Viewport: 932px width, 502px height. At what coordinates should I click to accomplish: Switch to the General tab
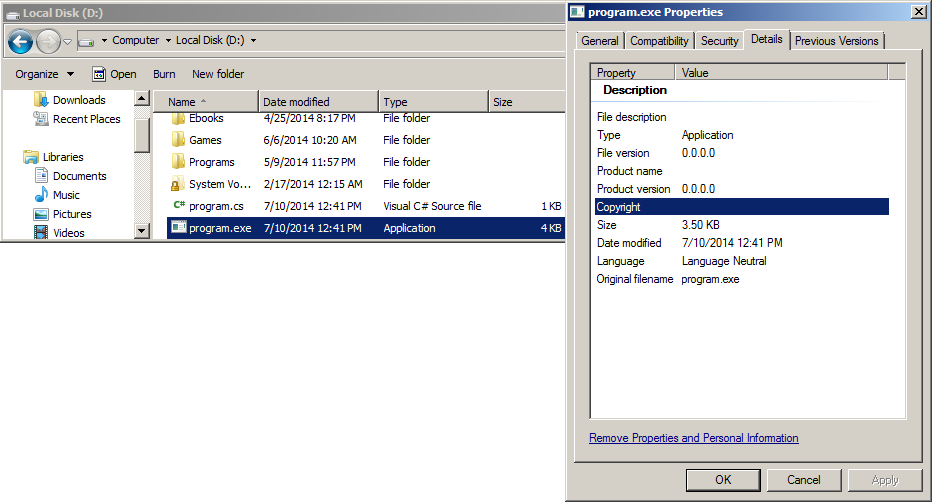coord(600,41)
